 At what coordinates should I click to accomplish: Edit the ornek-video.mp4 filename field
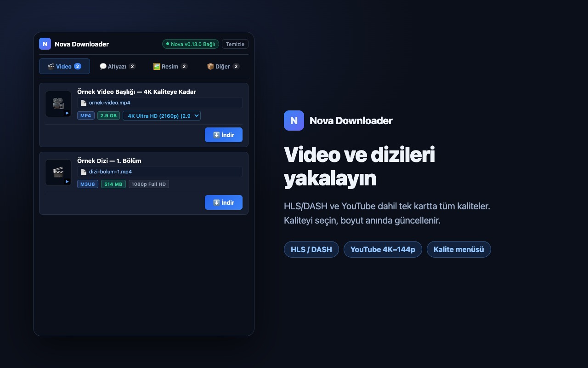click(160, 103)
